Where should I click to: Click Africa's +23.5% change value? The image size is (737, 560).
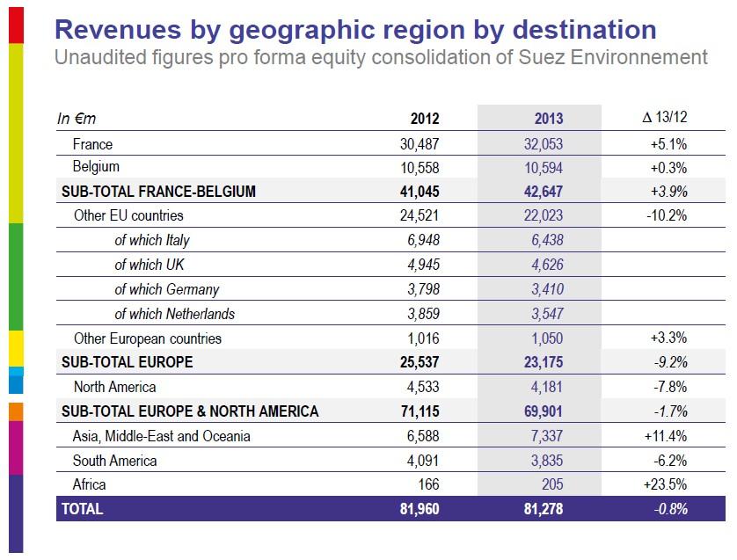coord(665,484)
